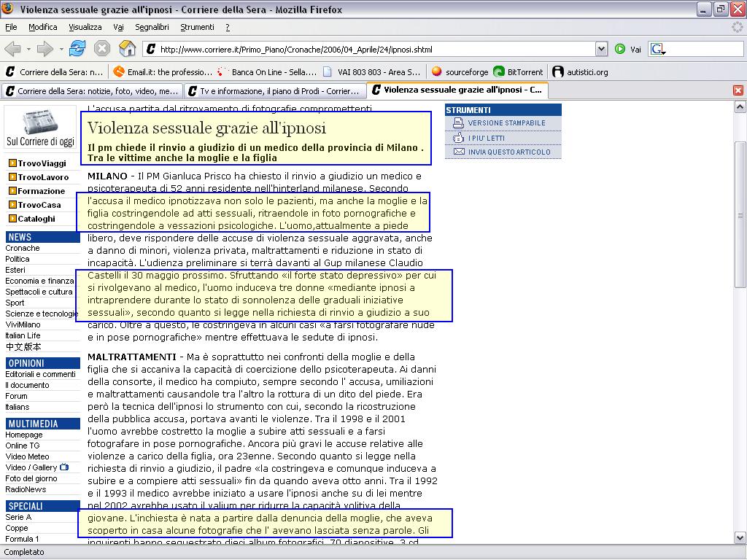Open the Back button history dropdown arrow
Screen dimensions: 747x560
(x=28, y=49)
